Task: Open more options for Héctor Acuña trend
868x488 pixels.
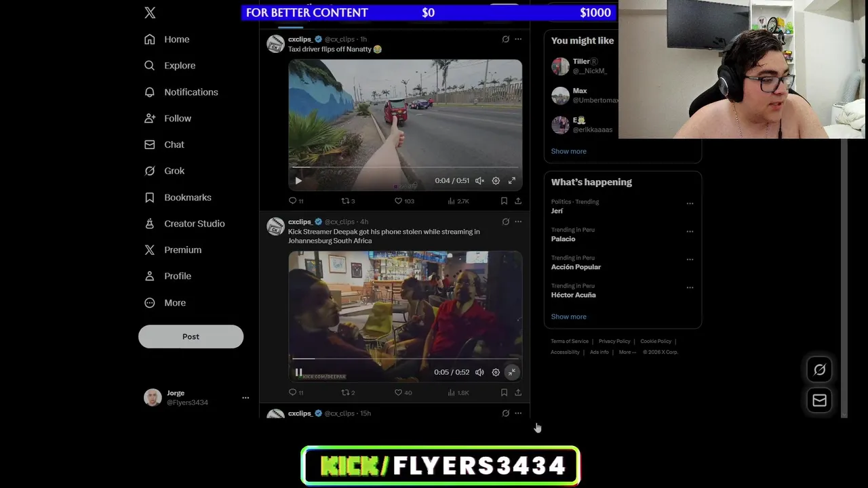Action: tap(690, 287)
